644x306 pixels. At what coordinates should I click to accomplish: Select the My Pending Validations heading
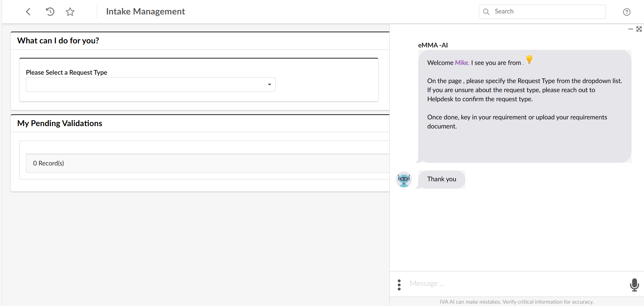pyautogui.click(x=60, y=123)
